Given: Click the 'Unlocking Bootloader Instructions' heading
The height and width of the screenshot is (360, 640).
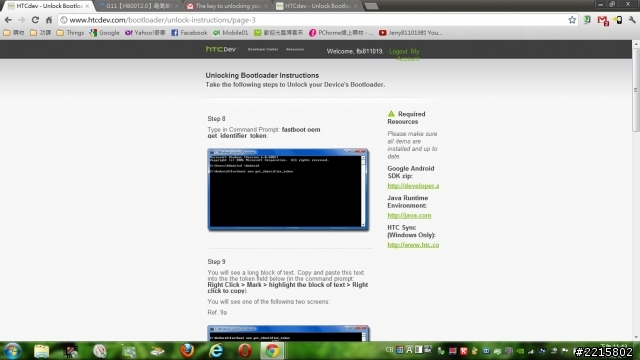Looking at the screenshot, I should pos(262,76).
